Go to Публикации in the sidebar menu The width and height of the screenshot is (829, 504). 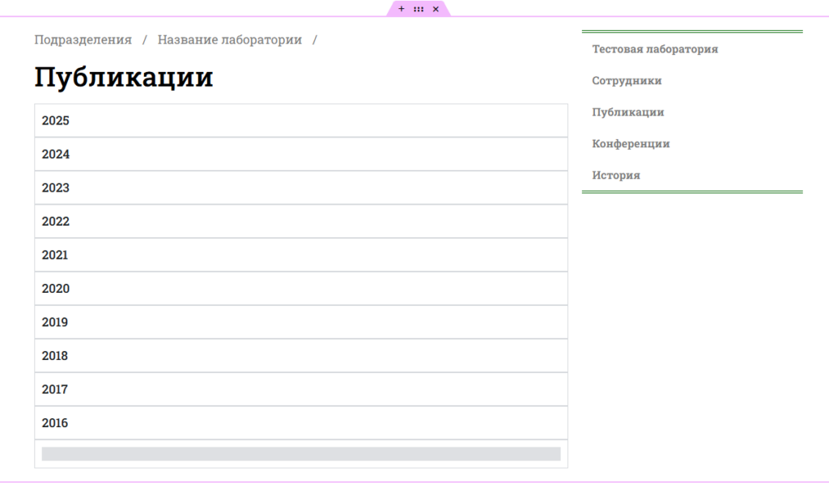tap(627, 112)
